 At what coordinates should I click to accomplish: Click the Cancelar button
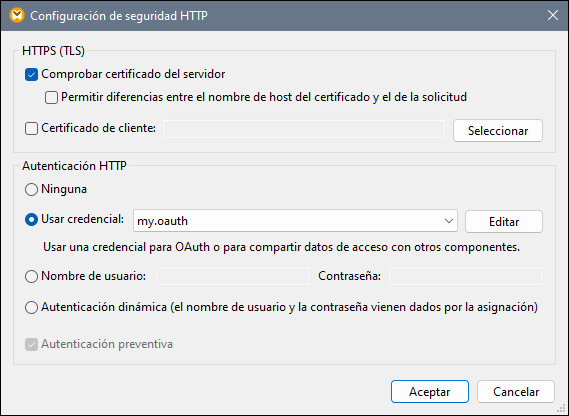click(516, 392)
